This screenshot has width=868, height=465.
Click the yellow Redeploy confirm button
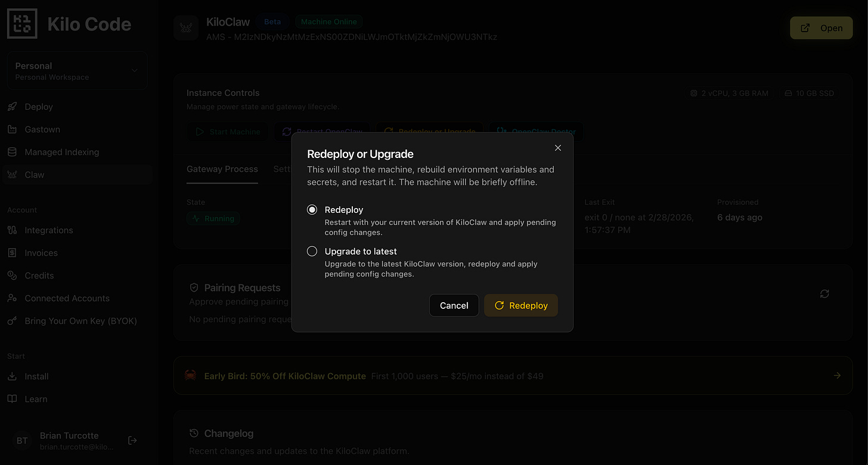point(520,305)
